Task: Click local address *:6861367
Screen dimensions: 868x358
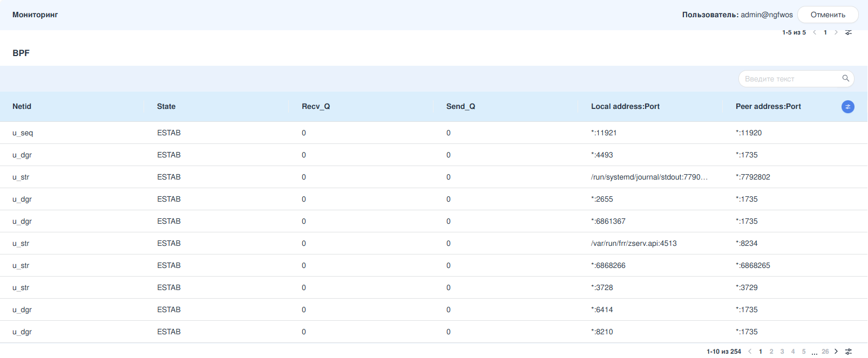Action: point(608,221)
